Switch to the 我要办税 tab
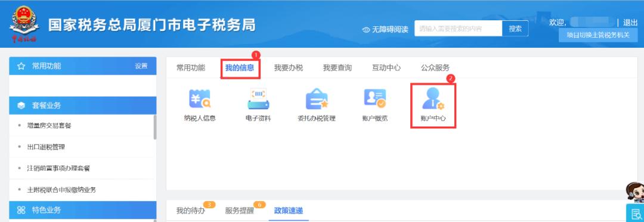 (289, 68)
